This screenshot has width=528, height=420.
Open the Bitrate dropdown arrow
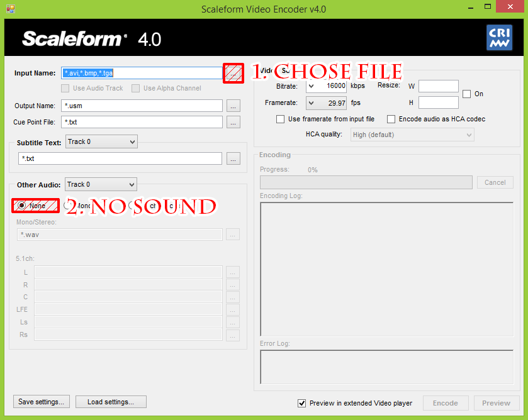[312, 86]
